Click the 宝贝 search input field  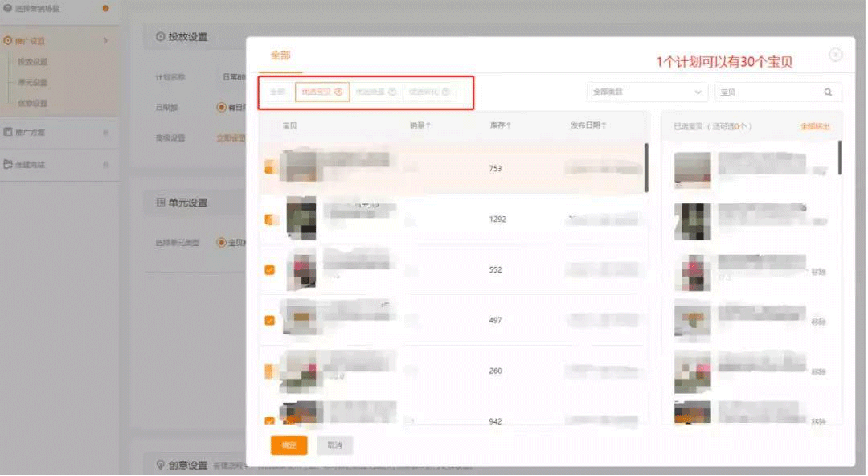[767, 92]
